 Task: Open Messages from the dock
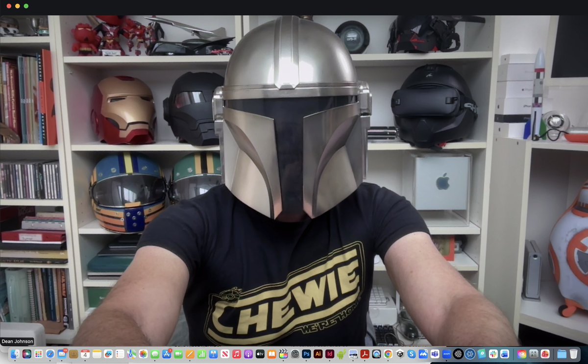coord(155,354)
